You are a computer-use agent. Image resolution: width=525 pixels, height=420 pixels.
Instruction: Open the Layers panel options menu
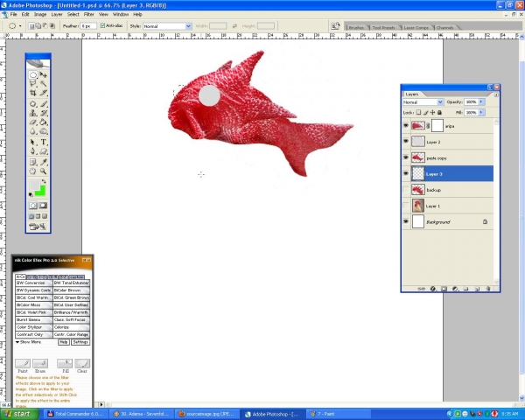click(x=496, y=94)
